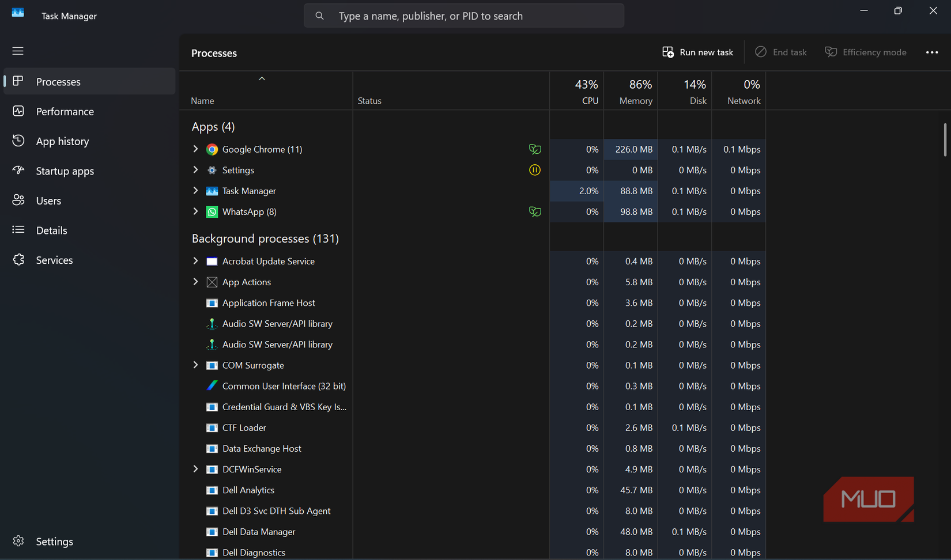This screenshot has height=560, width=951.
Task: Click the Users sidebar icon
Action: coord(18,200)
